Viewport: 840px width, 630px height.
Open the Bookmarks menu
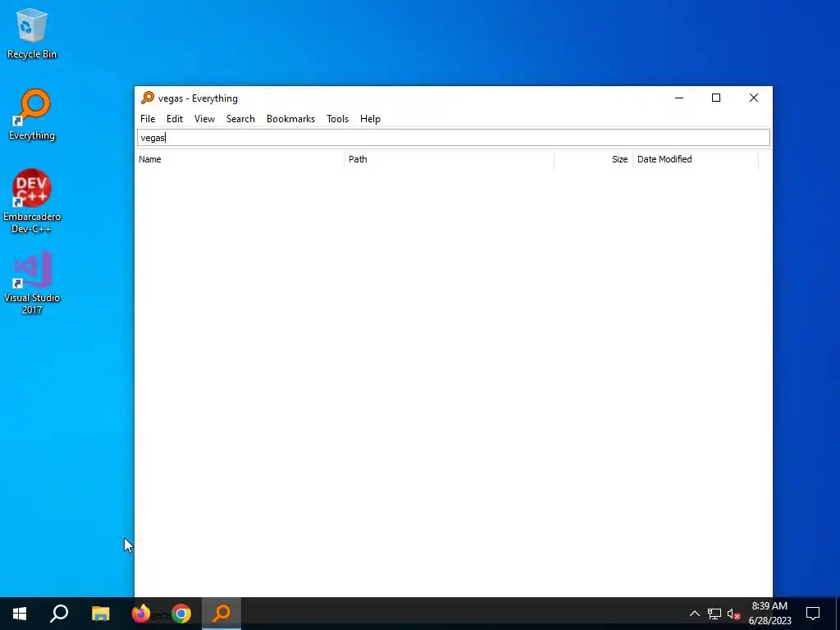[x=291, y=119]
